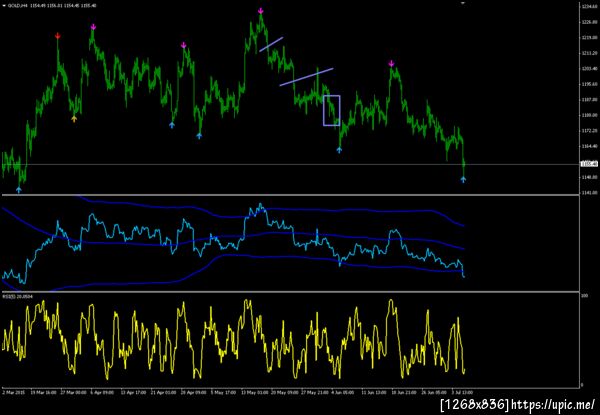Click the 1141.00 price scale label
The height and width of the screenshot is (415, 600).
pos(590,193)
